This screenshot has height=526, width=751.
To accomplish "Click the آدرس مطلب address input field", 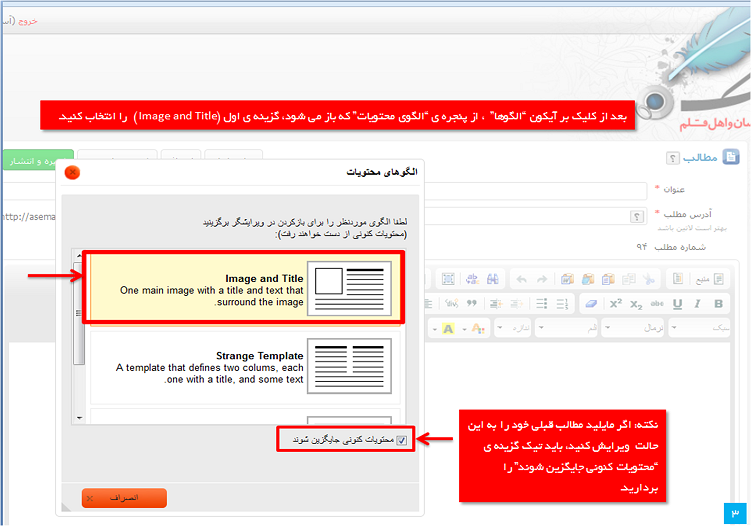I will coord(535,216).
